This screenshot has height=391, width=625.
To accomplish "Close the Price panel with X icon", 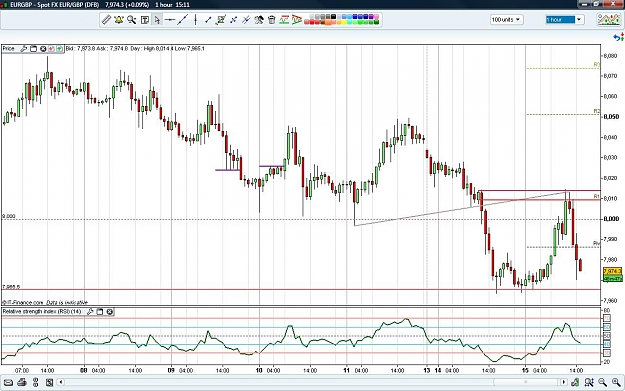I will point(43,49).
